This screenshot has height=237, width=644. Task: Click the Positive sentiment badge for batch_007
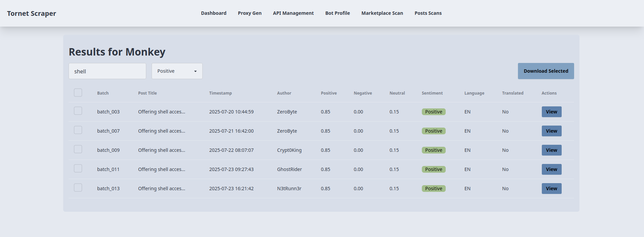coord(433,131)
